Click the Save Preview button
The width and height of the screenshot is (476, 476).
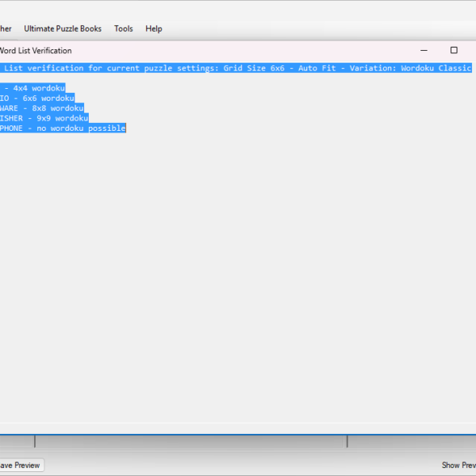[x=21, y=465]
